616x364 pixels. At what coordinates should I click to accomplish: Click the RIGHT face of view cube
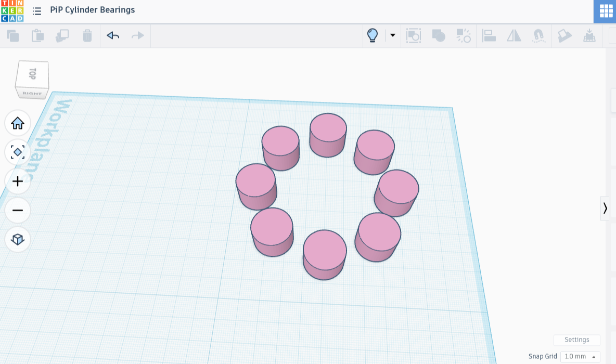point(32,94)
